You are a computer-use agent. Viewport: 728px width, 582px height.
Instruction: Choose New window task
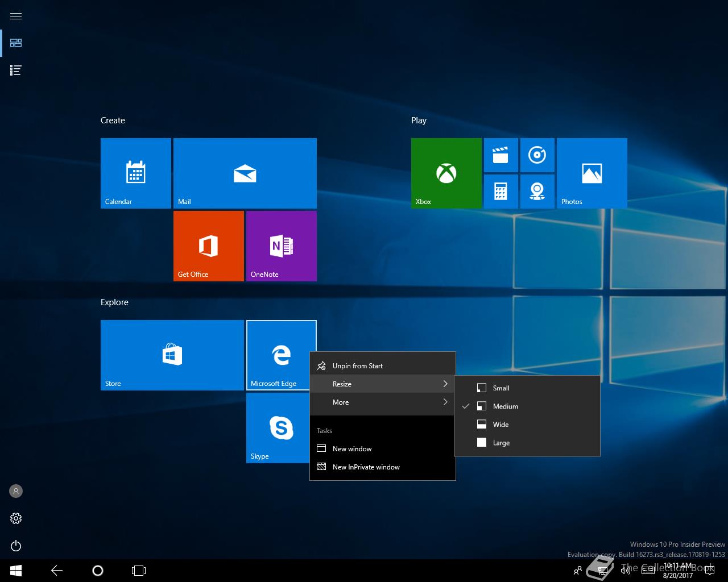(x=383, y=449)
